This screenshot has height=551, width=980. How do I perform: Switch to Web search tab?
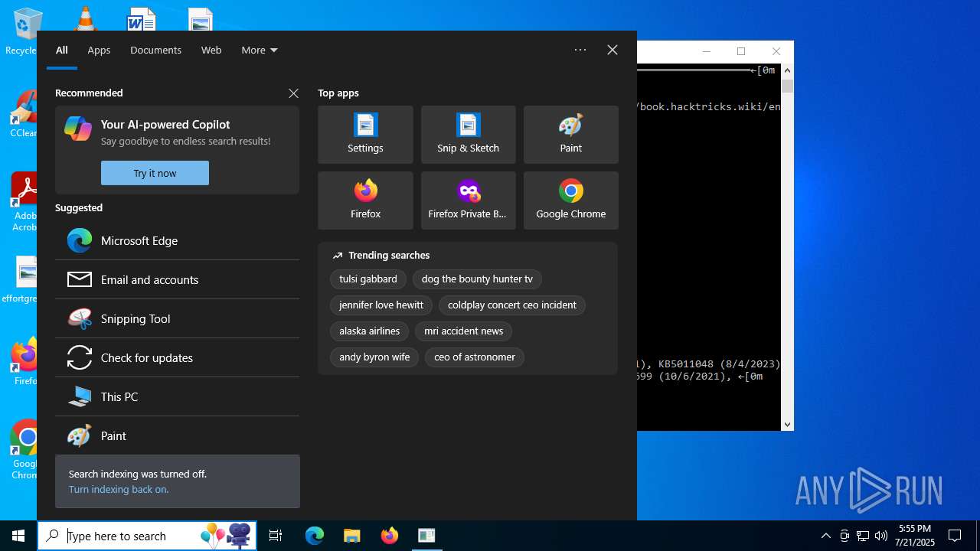(211, 50)
